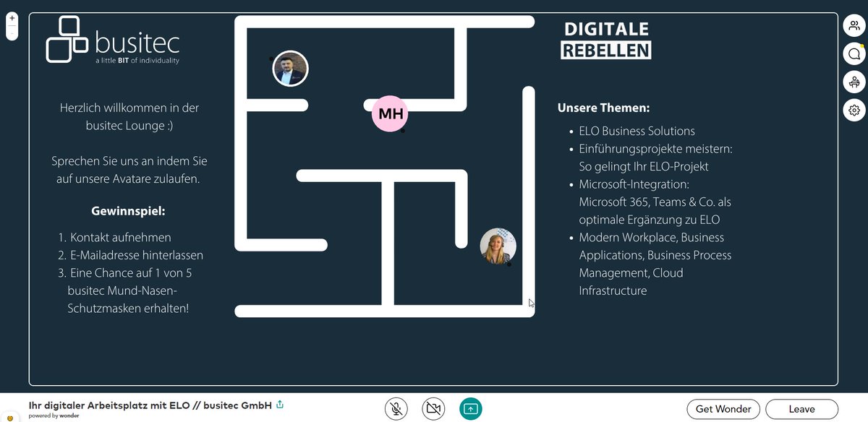Zoom in with the plus button
The height and width of the screenshot is (422, 868).
[x=12, y=18]
